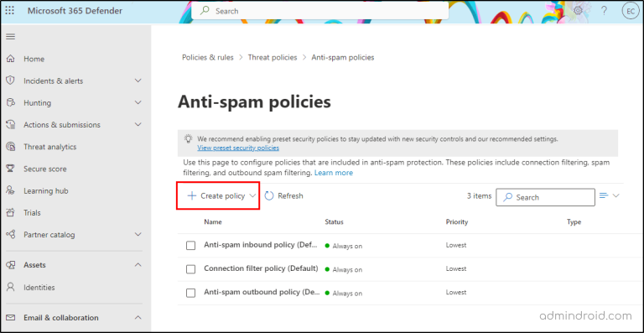Click the Actions & submissions icon
Image resolution: width=644 pixels, height=333 pixels.
(11, 124)
